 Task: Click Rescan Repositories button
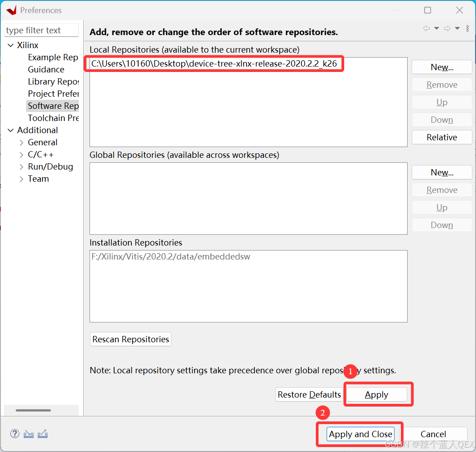[x=130, y=339]
